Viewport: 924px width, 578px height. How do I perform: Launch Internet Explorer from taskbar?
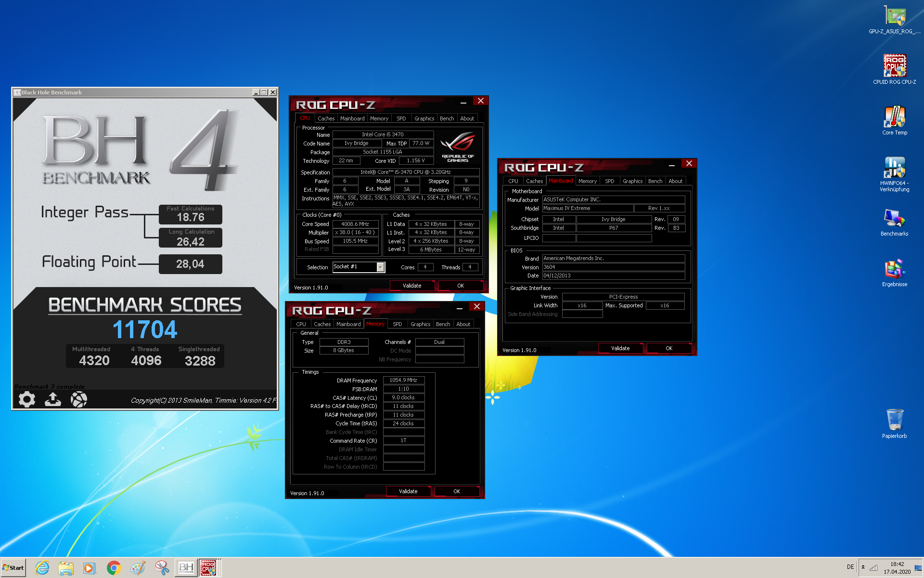42,568
